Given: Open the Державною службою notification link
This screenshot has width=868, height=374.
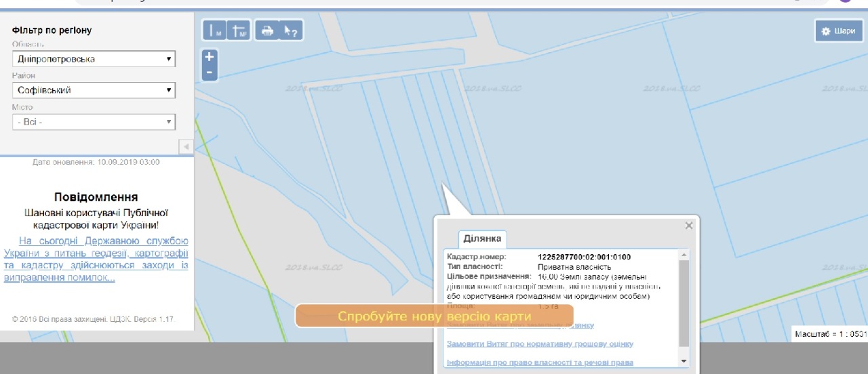Looking at the screenshot, I should [x=96, y=259].
